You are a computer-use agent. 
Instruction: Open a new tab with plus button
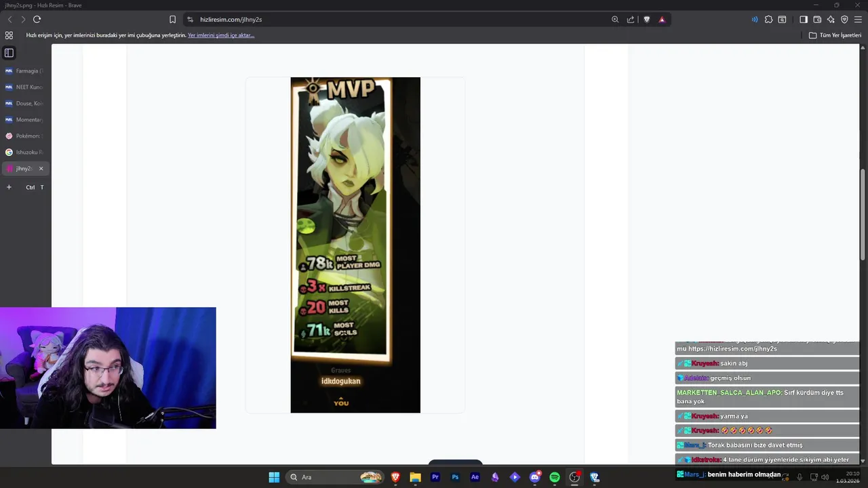[9, 187]
